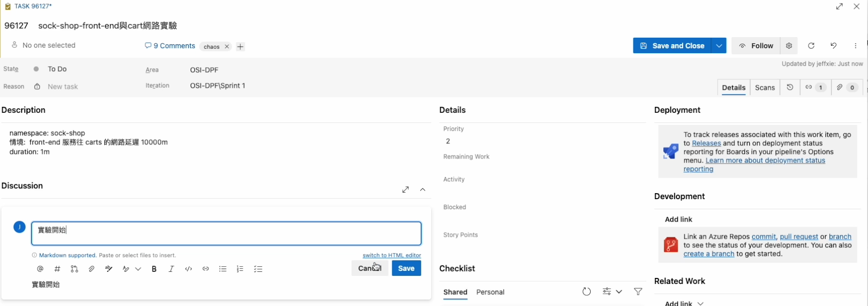Insert a task checklist in comment

pos(258,269)
